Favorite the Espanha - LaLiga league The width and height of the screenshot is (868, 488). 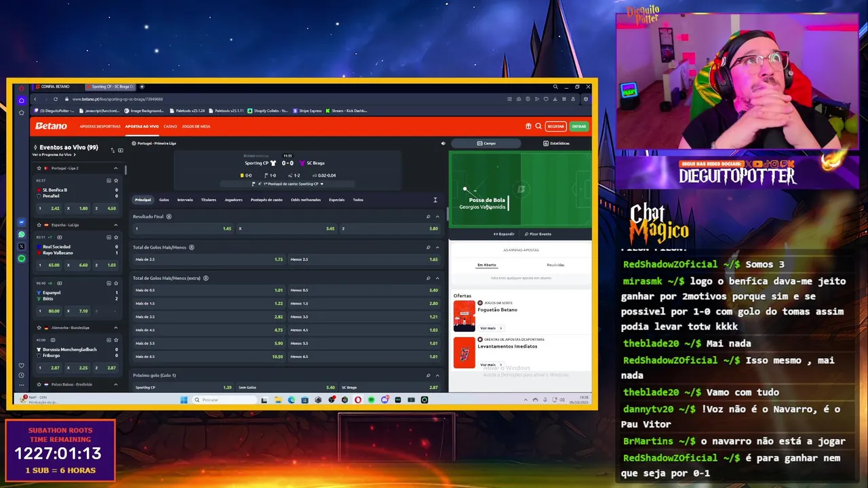coord(39,224)
